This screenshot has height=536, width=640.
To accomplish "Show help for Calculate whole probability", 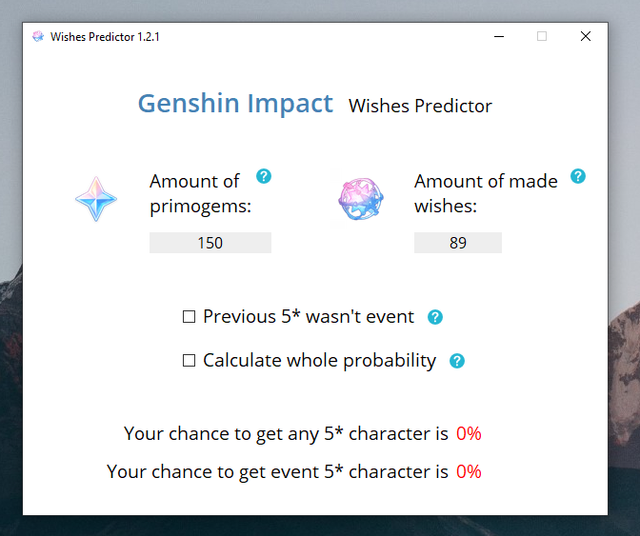I will click(x=457, y=361).
